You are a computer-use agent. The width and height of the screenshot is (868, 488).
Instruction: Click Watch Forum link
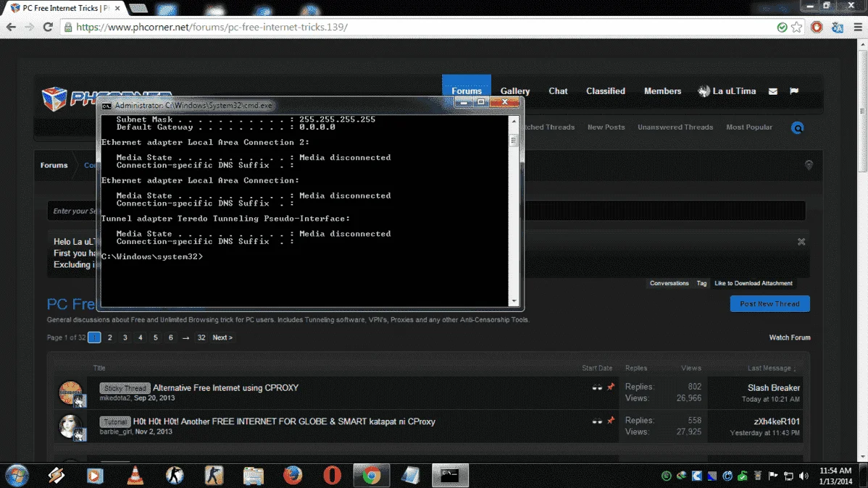790,337
